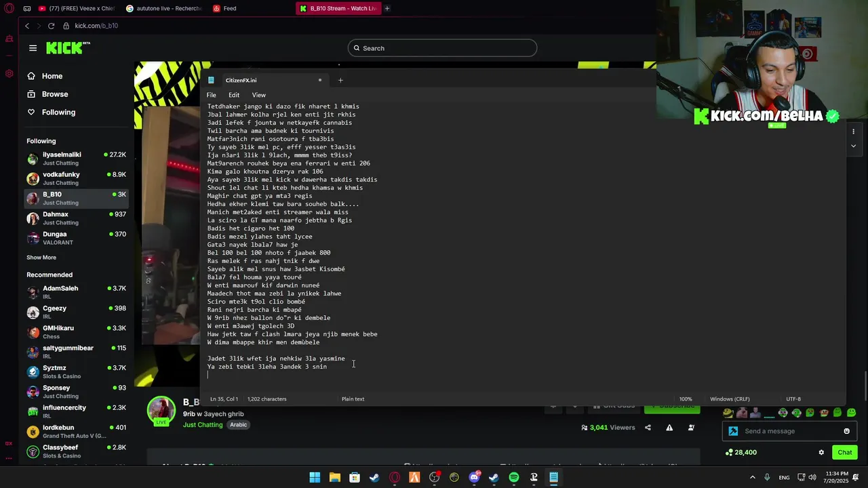This screenshot has width=868, height=488.
Task: Open chat settings gear
Action: tap(821, 452)
